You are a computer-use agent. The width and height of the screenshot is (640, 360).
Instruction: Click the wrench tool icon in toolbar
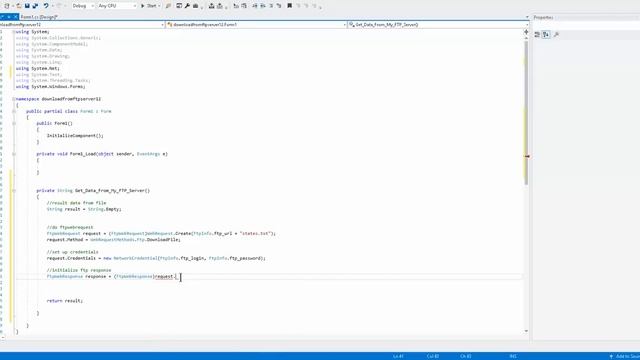coord(187,6)
